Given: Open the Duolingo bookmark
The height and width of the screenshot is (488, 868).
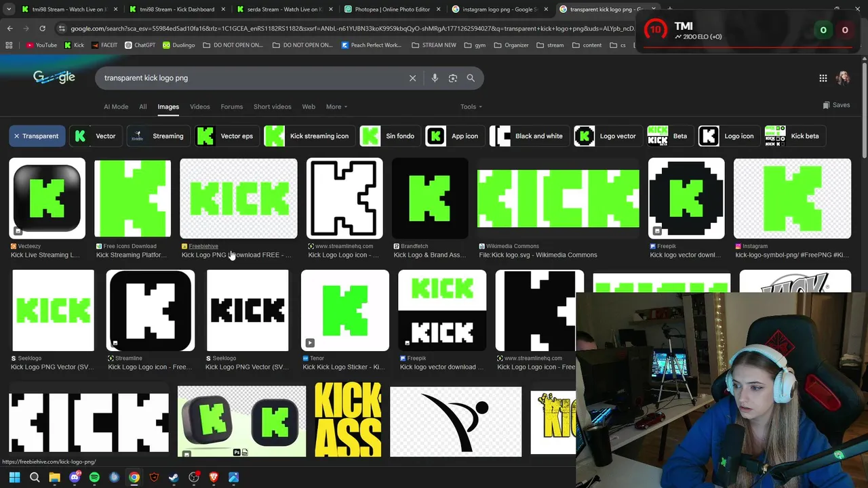Looking at the screenshot, I should (x=178, y=45).
